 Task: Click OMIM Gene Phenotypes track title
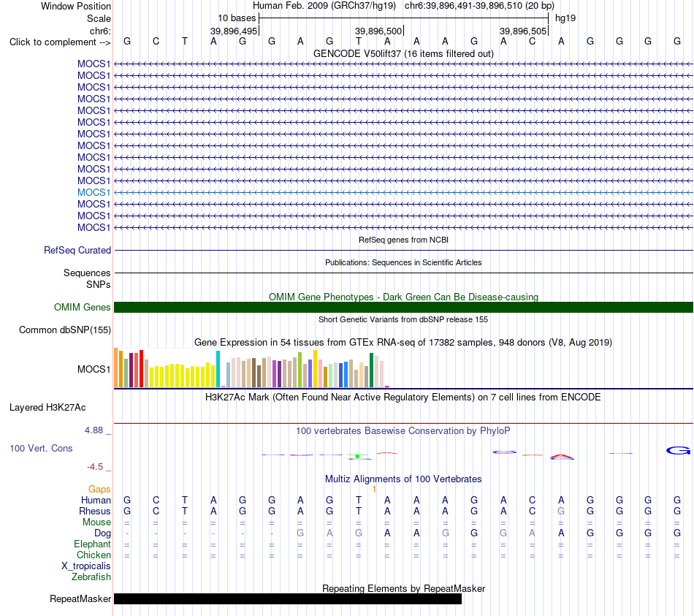(x=403, y=297)
